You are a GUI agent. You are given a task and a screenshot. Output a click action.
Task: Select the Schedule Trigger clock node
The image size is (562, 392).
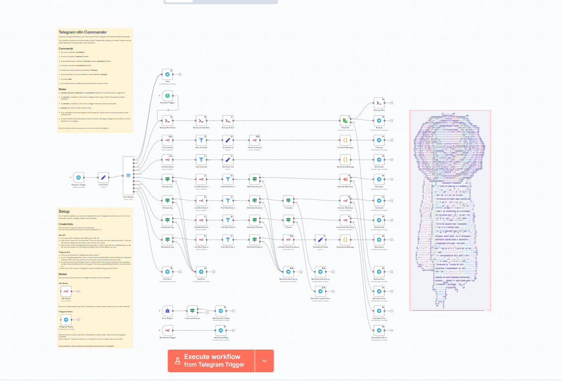point(168,96)
